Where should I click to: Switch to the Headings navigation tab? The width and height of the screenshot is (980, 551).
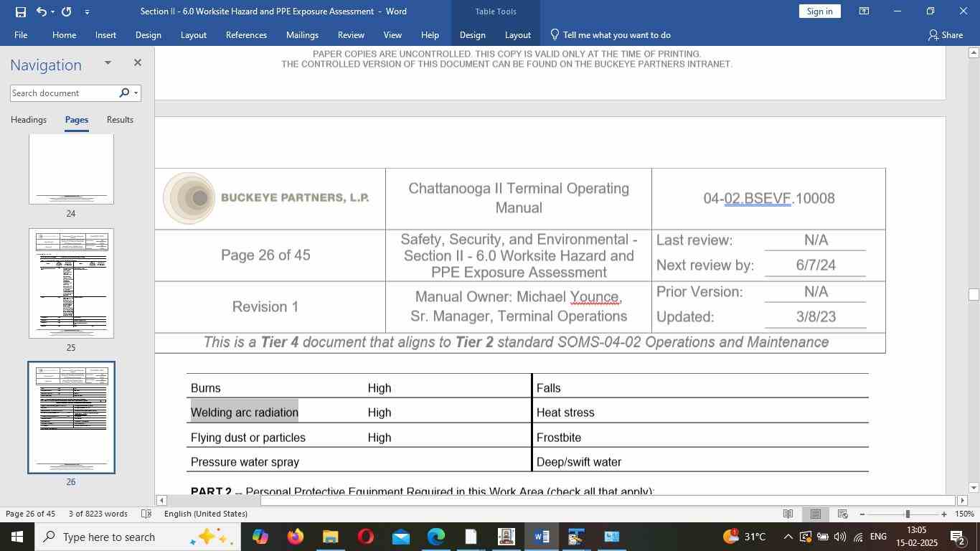pyautogui.click(x=29, y=120)
